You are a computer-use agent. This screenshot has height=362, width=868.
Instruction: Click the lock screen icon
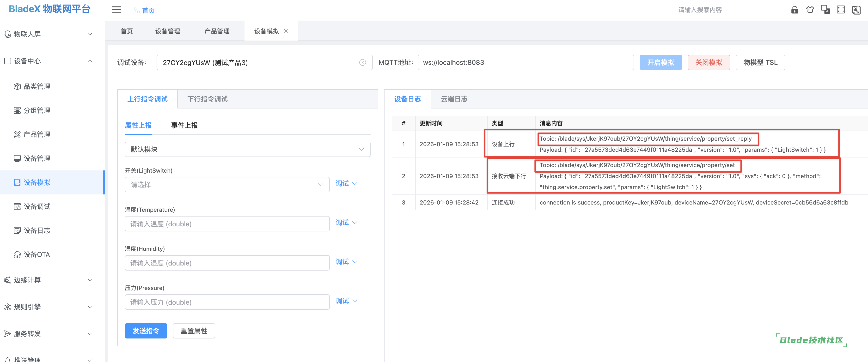point(795,10)
